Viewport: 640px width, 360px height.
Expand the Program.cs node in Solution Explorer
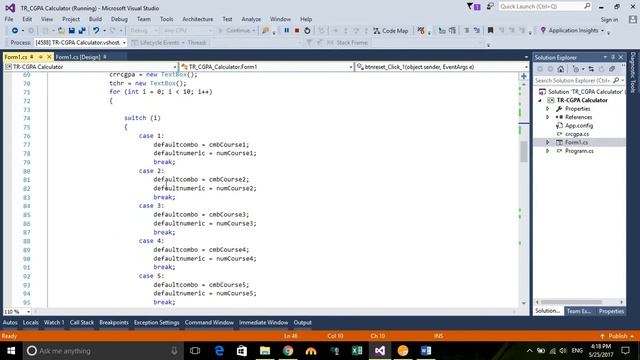pyautogui.click(x=548, y=151)
